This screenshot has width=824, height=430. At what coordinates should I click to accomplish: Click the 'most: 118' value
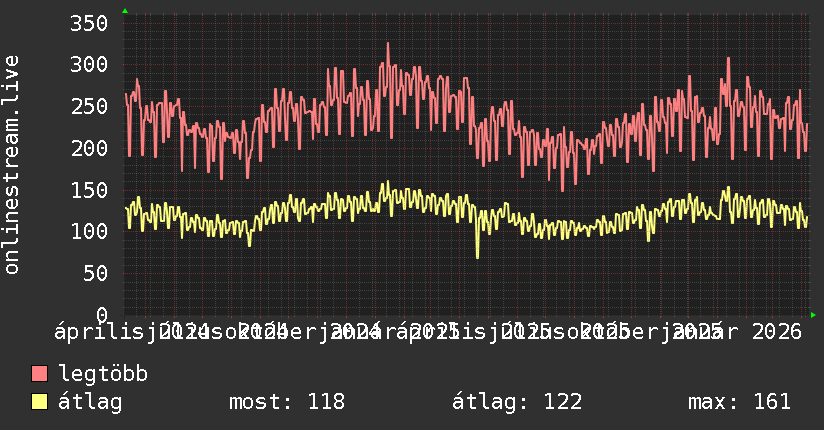point(287,402)
